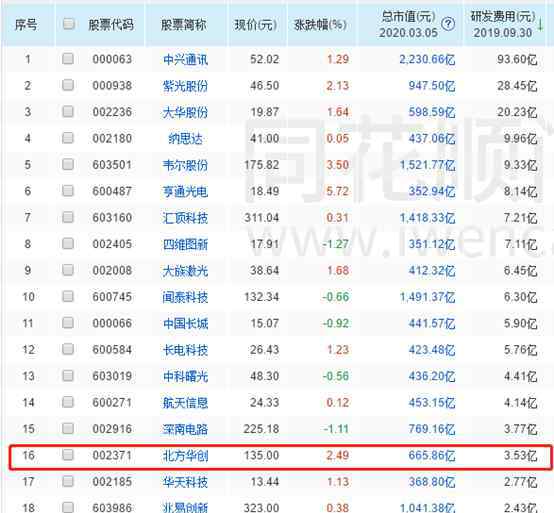The image size is (554, 513).
Task: Open the 长电科技 stock link
Action: tap(185, 350)
